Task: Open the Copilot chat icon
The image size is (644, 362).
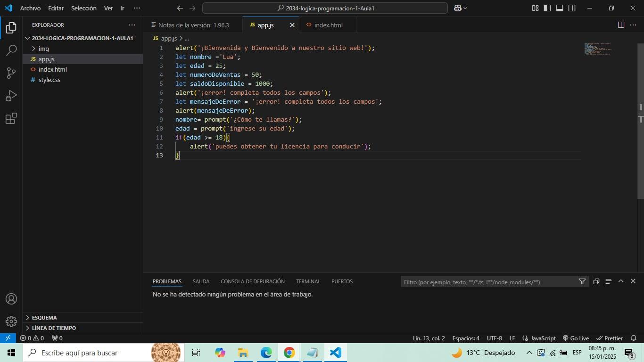Action: tap(457, 8)
